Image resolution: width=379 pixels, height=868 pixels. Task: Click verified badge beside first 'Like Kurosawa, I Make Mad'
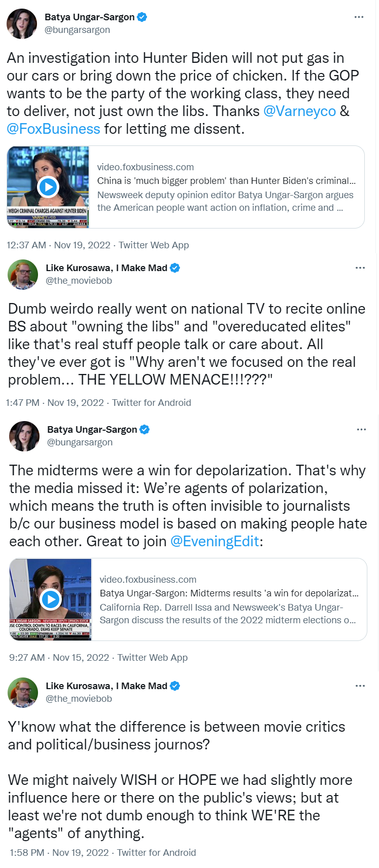coord(175,268)
